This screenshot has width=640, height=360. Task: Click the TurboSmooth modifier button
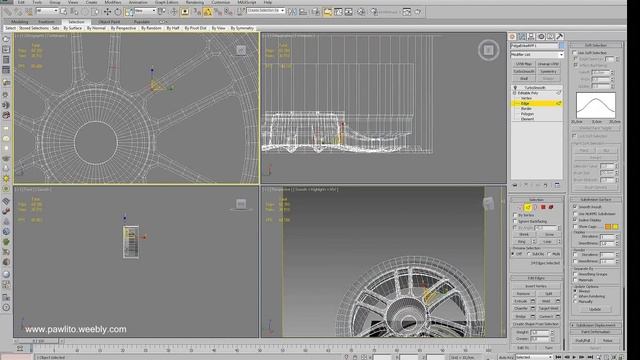[x=524, y=71]
